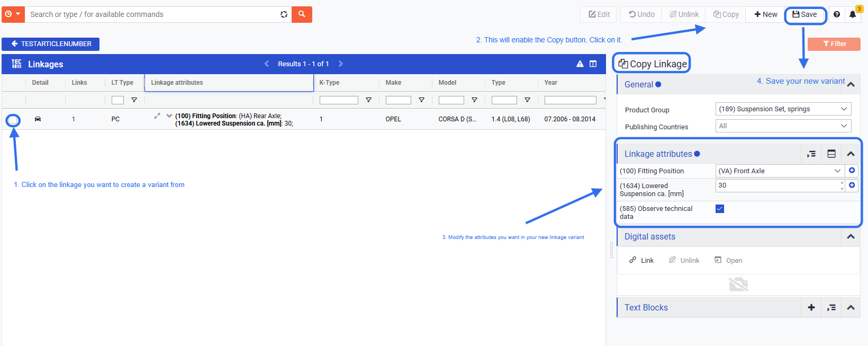Screen dimensions: 868x346
Task: Open the notifications bell
Action: [853, 14]
